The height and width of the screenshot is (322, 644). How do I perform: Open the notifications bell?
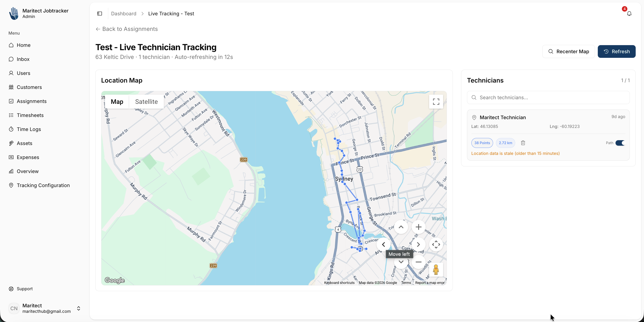tap(629, 14)
